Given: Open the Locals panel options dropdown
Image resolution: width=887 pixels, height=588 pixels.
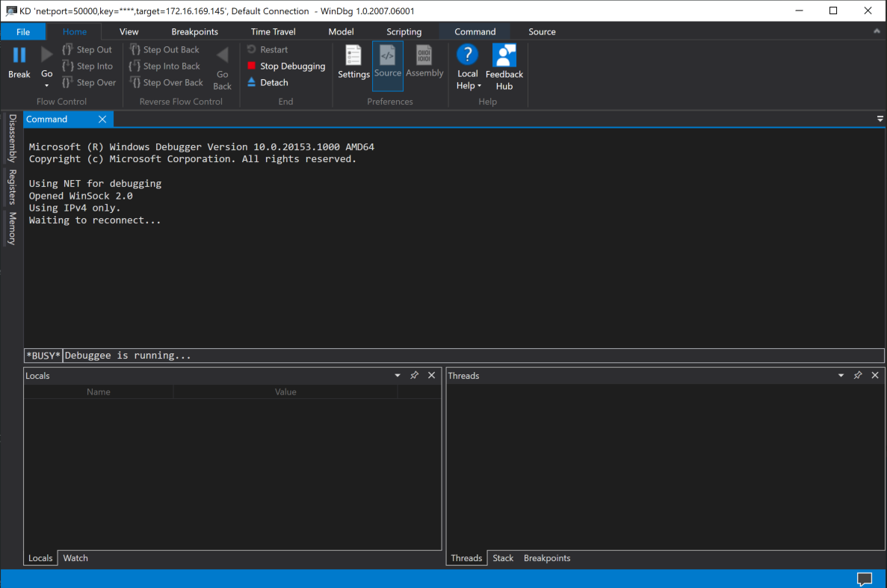Looking at the screenshot, I should [397, 375].
